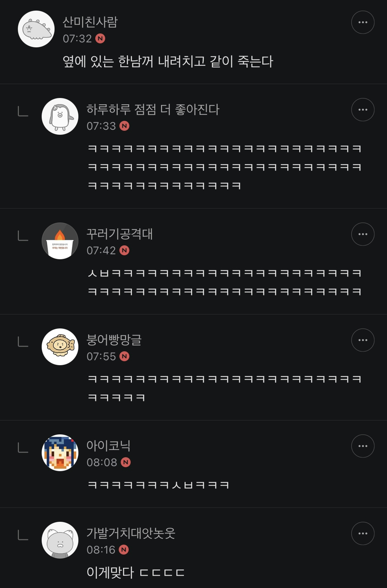The image size is (387, 588).
Task: Tap 붕어빵망글's fish bread avatar
Action: pyautogui.click(x=60, y=347)
